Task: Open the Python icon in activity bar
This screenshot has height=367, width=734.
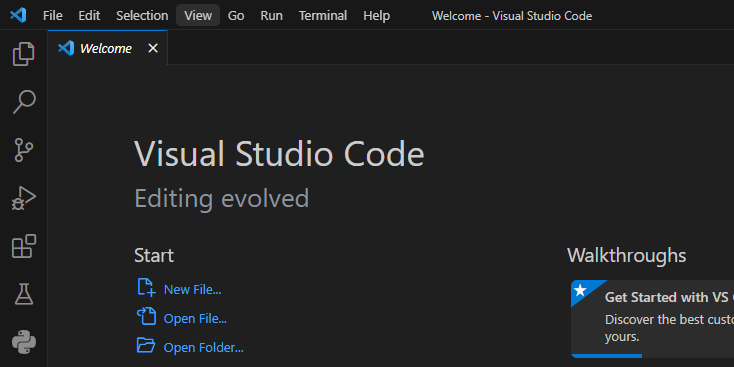Action: (x=23, y=342)
